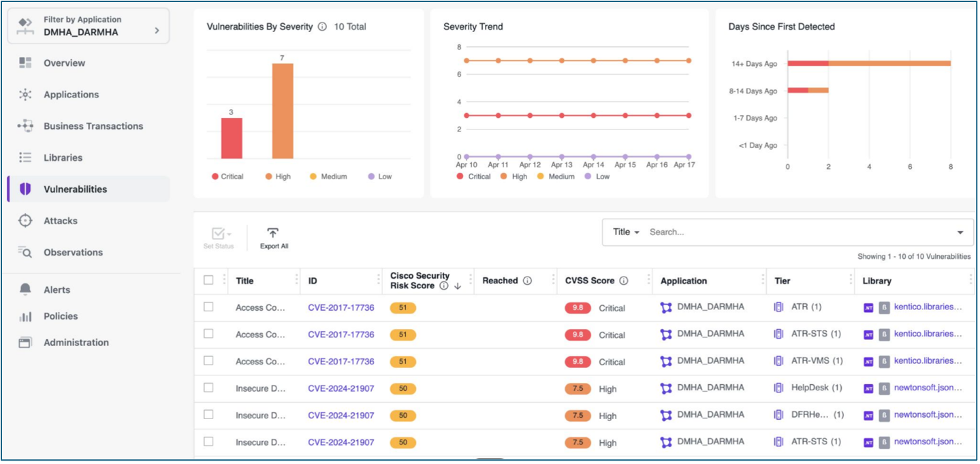Click the Policies bar chart icon

click(25, 316)
